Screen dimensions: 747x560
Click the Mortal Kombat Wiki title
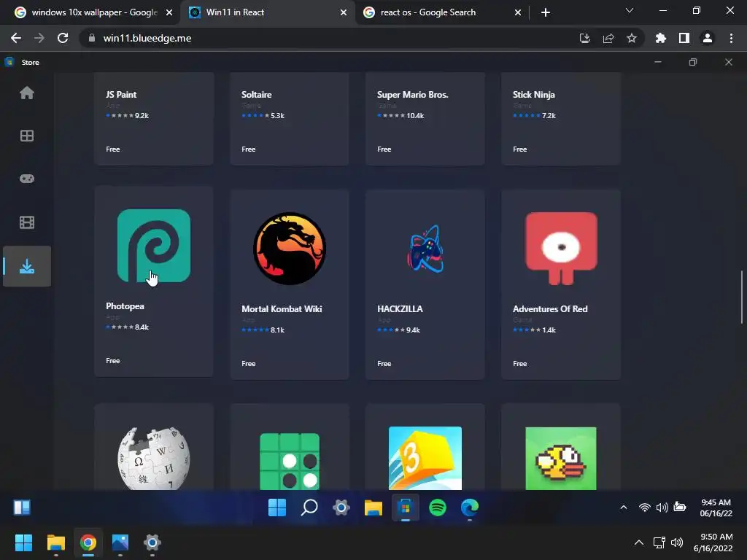click(282, 308)
